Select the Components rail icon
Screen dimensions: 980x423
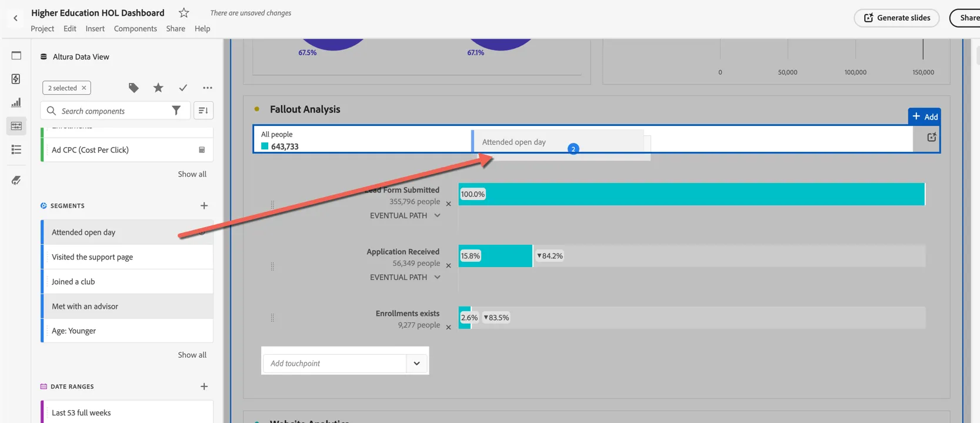tap(16, 126)
